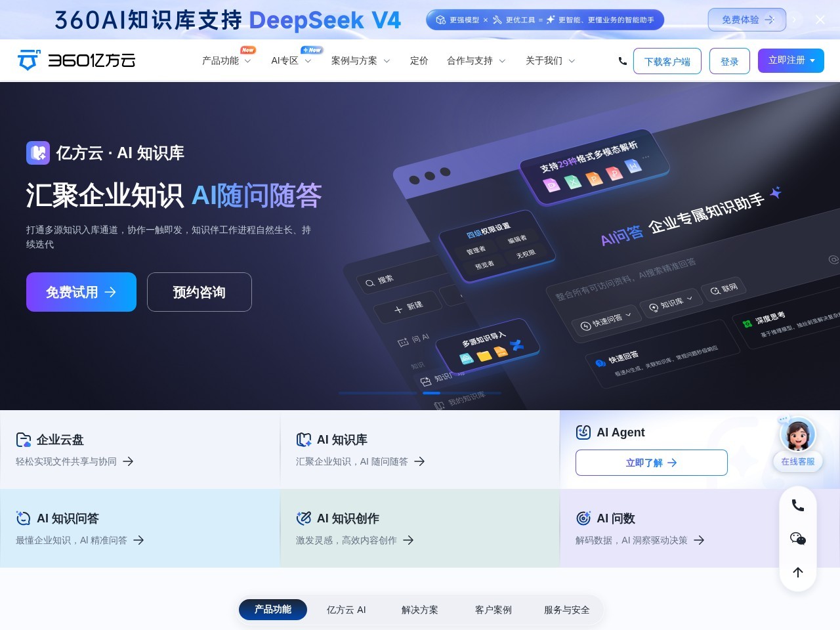This screenshot has width=840, height=630.
Task: Click the 360亿方云 logo
Action: (76, 60)
